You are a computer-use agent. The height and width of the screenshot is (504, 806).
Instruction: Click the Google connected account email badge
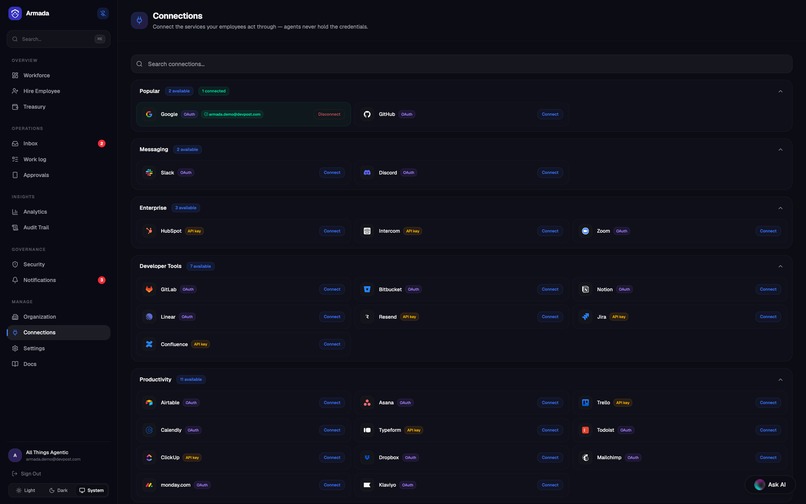232,114
